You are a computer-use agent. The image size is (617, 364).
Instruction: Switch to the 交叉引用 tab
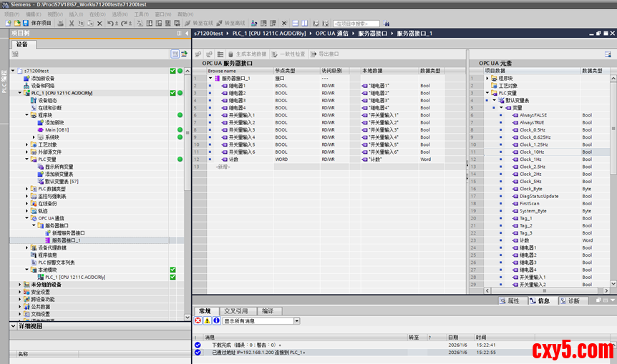coord(235,311)
